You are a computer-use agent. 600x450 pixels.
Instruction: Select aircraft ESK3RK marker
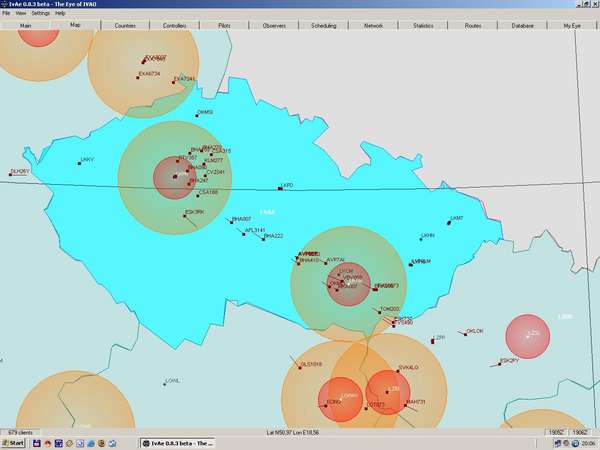184,216
